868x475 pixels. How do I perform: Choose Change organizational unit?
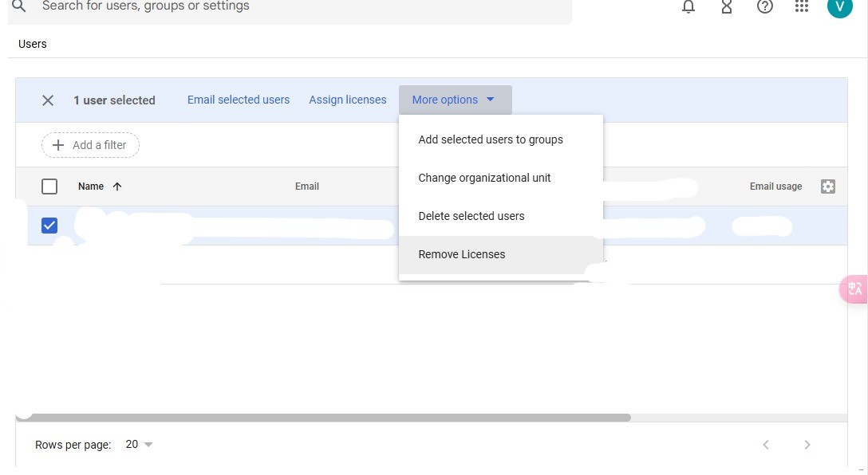click(x=484, y=178)
